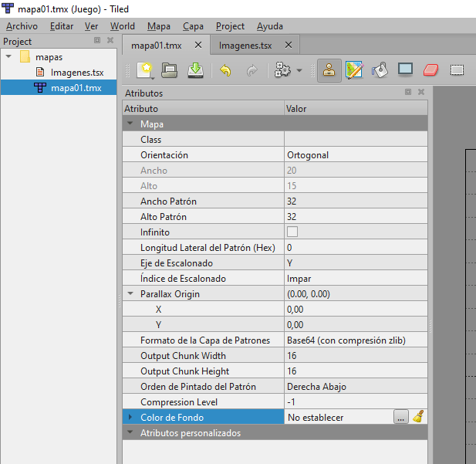Collapse the mapas folder in Project

tap(9, 57)
